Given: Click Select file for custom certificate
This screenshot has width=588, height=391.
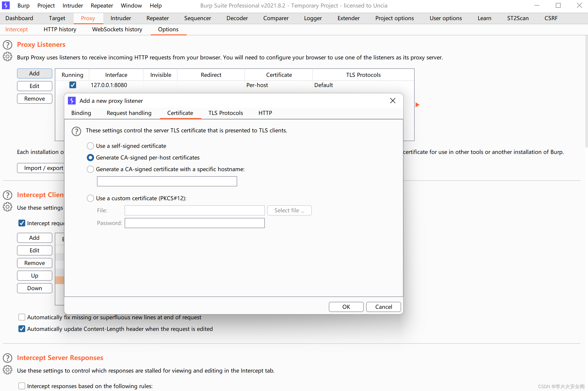Looking at the screenshot, I should pyautogui.click(x=289, y=210).
